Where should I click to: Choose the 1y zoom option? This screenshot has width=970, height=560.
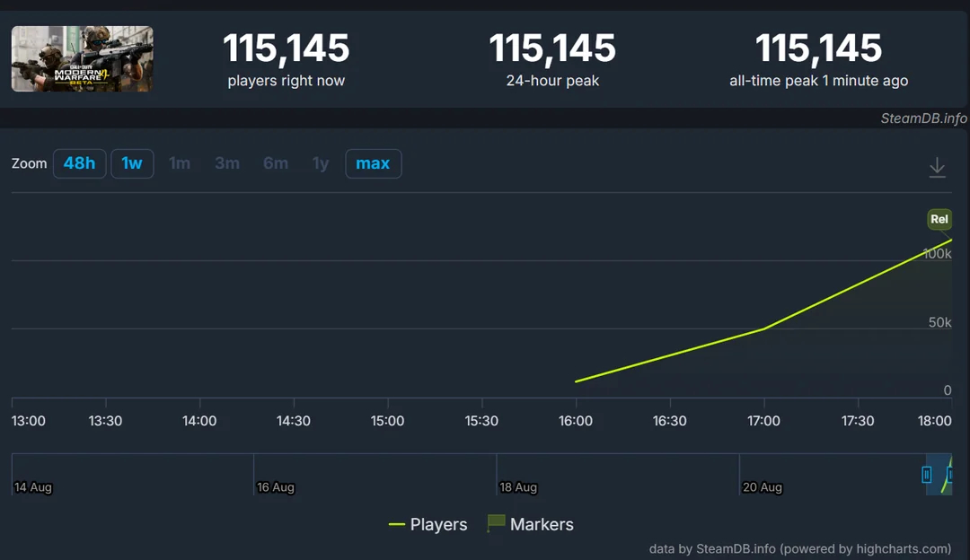321,164
